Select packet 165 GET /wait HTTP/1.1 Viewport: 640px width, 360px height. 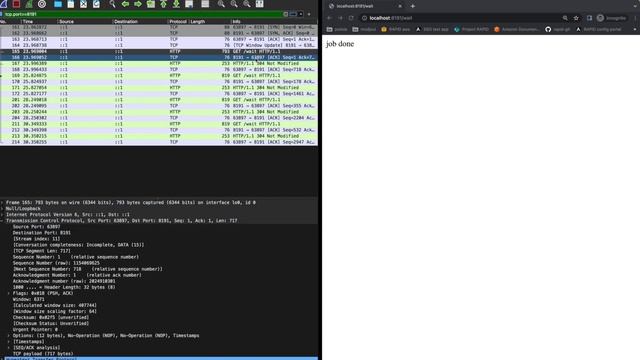(x=159, y=51)
